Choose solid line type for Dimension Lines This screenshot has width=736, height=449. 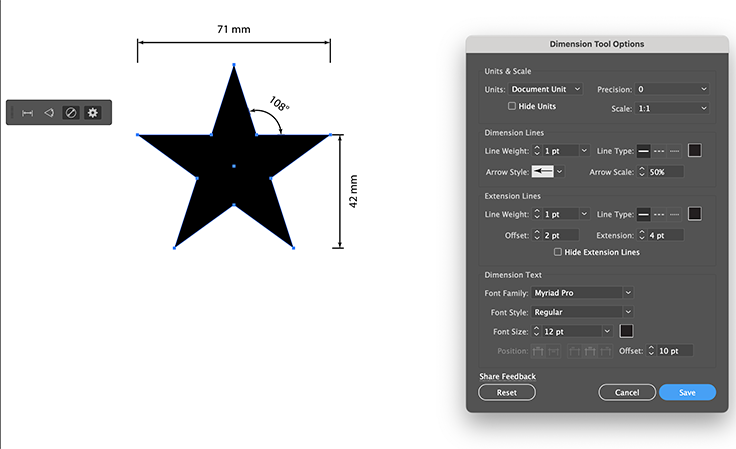tap(643, 151)
